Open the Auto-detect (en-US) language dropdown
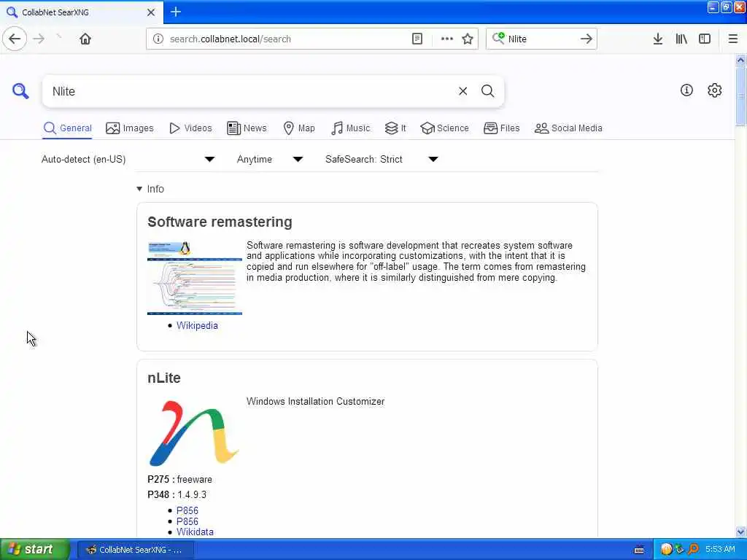The height and width of the screenshot is (560, 747). (x=128, y=159)
